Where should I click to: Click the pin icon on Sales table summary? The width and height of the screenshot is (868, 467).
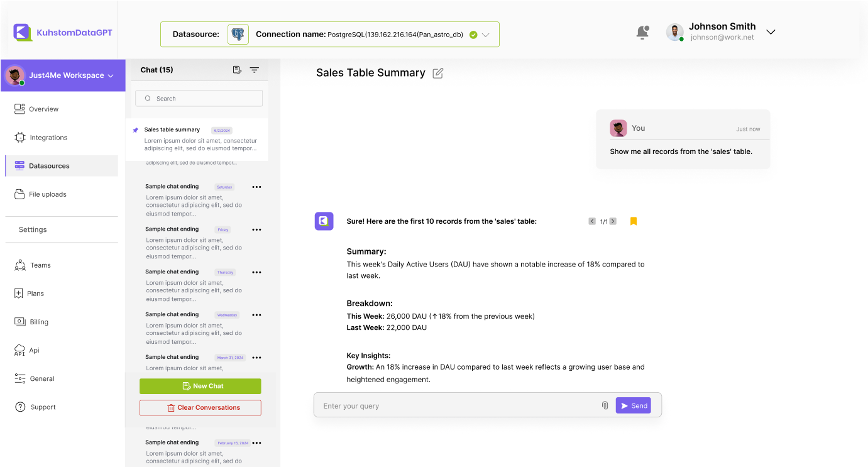[135, 130]
